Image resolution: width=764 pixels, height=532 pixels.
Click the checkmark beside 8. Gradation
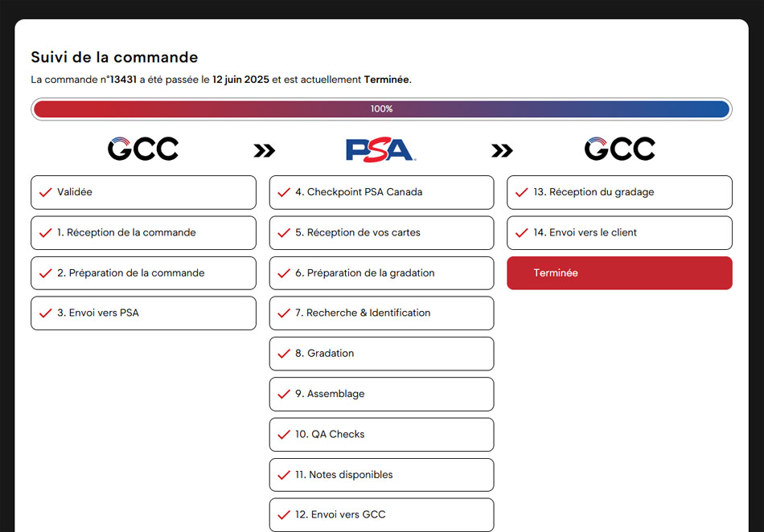283,354
